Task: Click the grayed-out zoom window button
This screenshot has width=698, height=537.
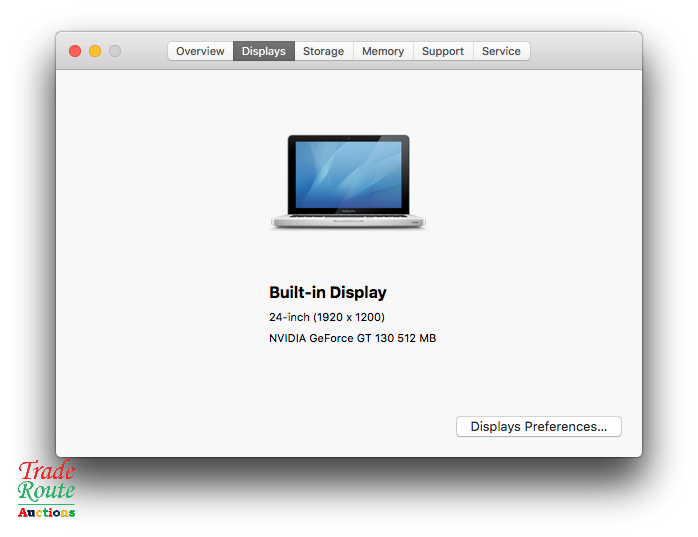Action: [115, 51]
